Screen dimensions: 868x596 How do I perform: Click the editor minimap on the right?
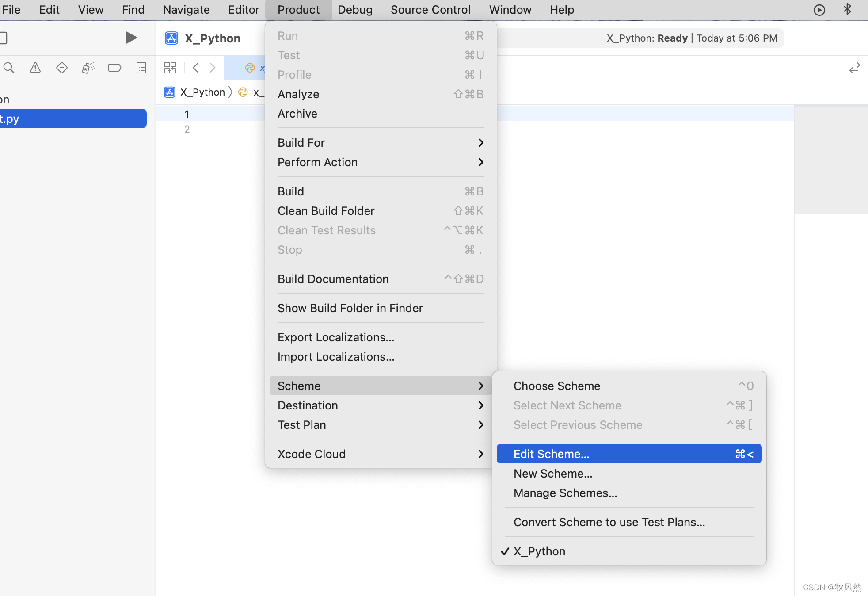pyautogui.click(x=831, y=159)
